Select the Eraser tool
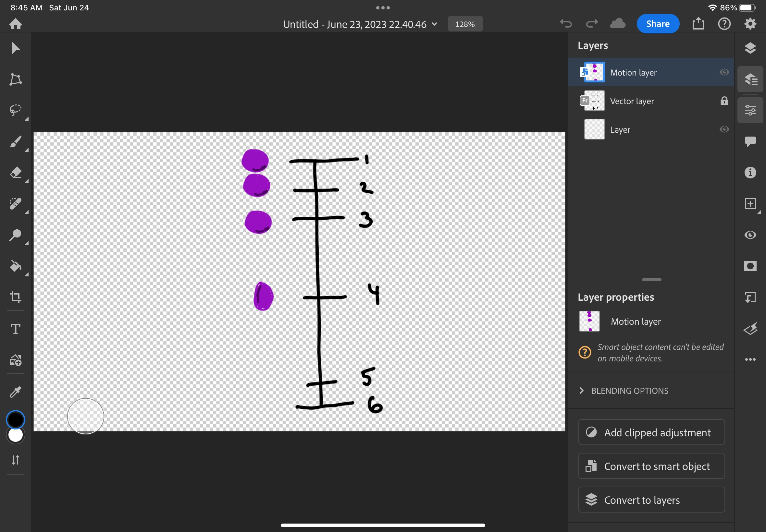This screenshot has width=766, height=532. [x=15, y=173]
